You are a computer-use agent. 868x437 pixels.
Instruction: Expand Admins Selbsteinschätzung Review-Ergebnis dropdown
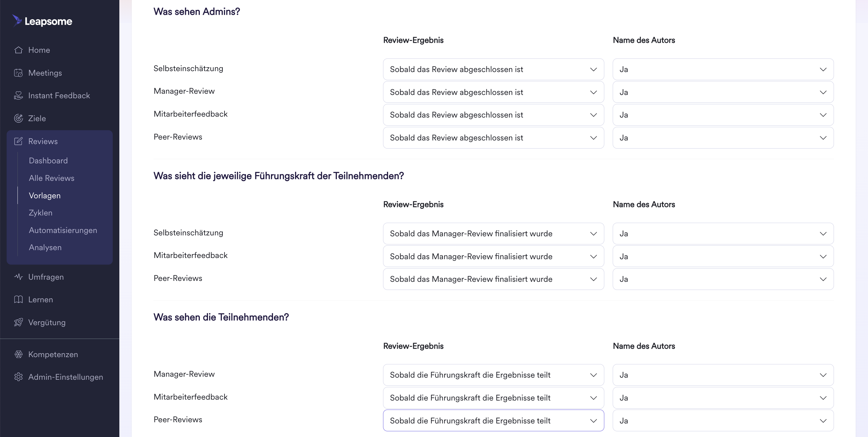493,69
